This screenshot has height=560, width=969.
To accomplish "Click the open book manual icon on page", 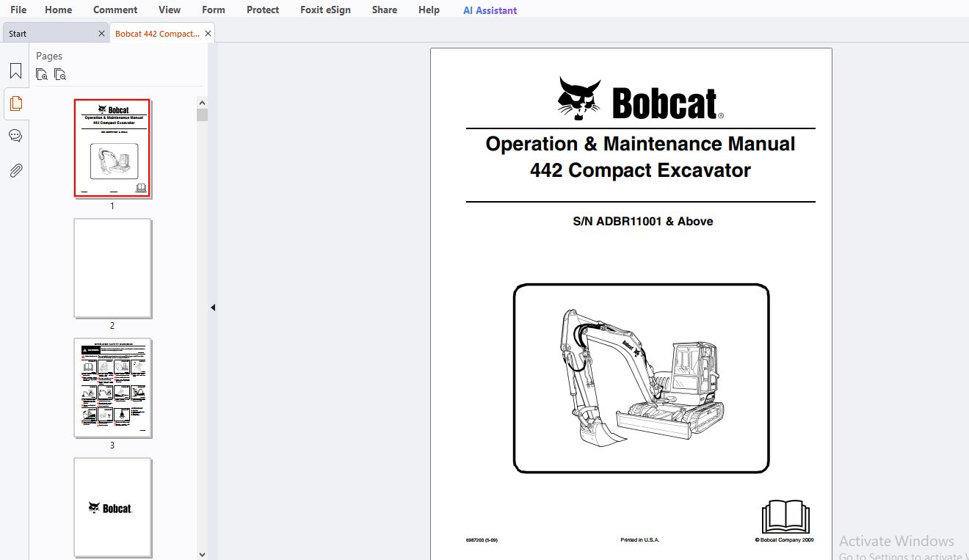I will pyautogui.click(x=785, y=517).
